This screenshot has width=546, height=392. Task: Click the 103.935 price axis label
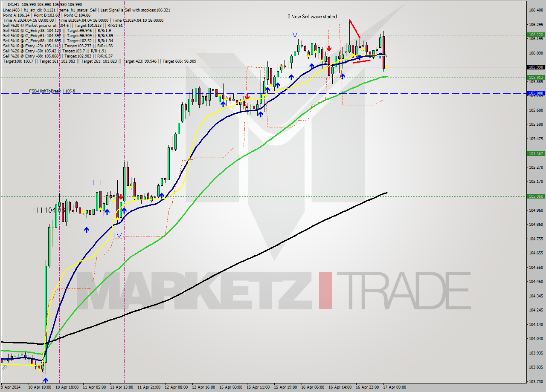coord(536,353)
